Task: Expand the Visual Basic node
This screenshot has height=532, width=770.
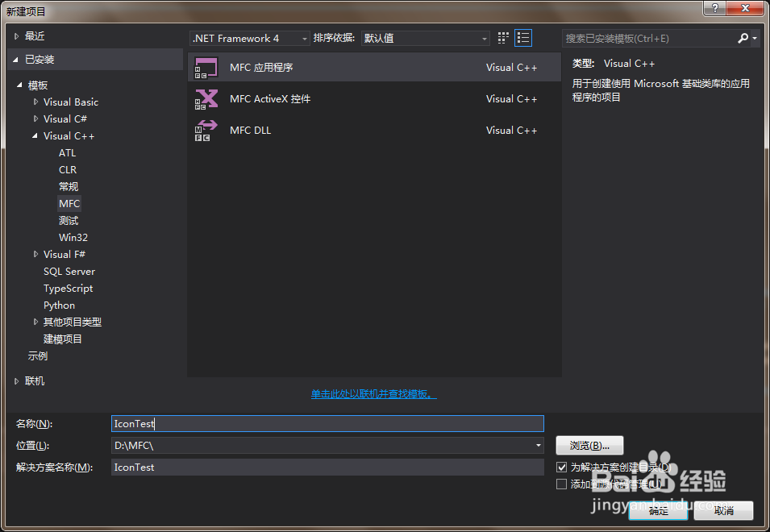Action: 35,102
